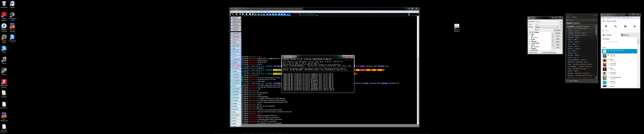Click Skype Home icon
Screen dimensions: 644x134
[x=606, y=26]
